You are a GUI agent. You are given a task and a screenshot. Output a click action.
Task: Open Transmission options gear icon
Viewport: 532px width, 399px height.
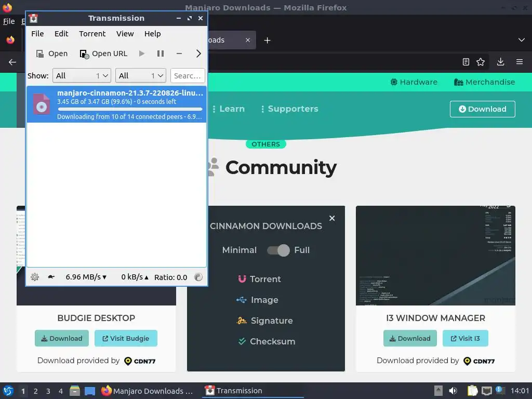pos(35,277)
